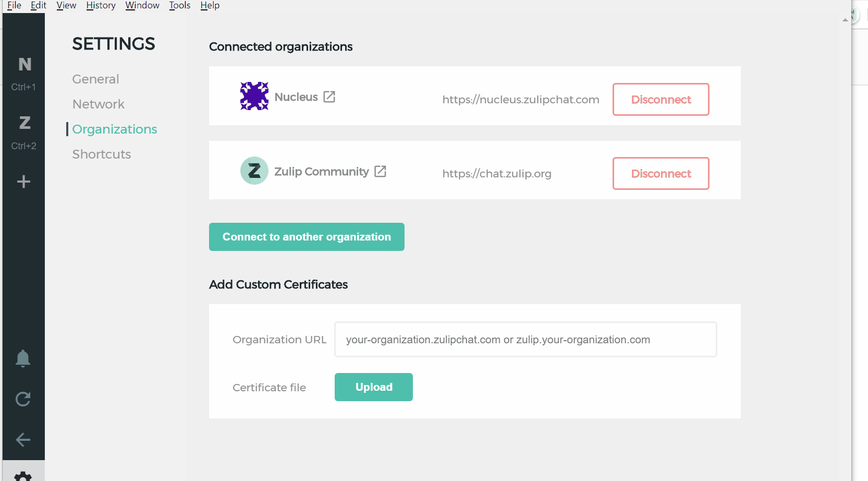Click the plus icon to add organization
The width and height of the screenshot is (868, 481).
[23, 182]
